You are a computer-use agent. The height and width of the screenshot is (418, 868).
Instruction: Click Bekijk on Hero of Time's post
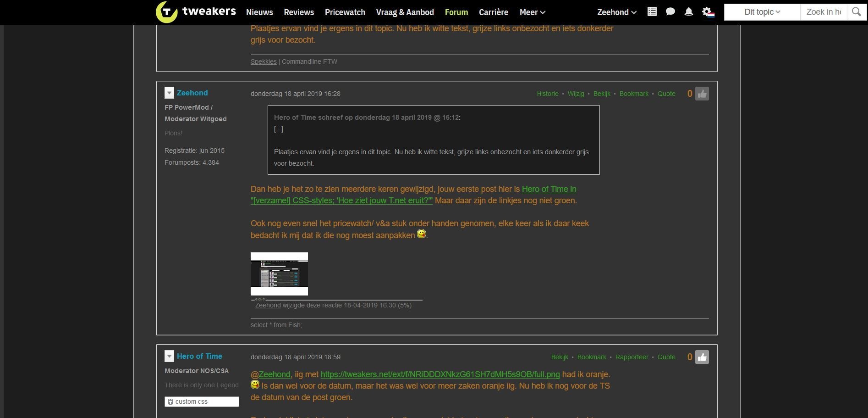(560, 357)
